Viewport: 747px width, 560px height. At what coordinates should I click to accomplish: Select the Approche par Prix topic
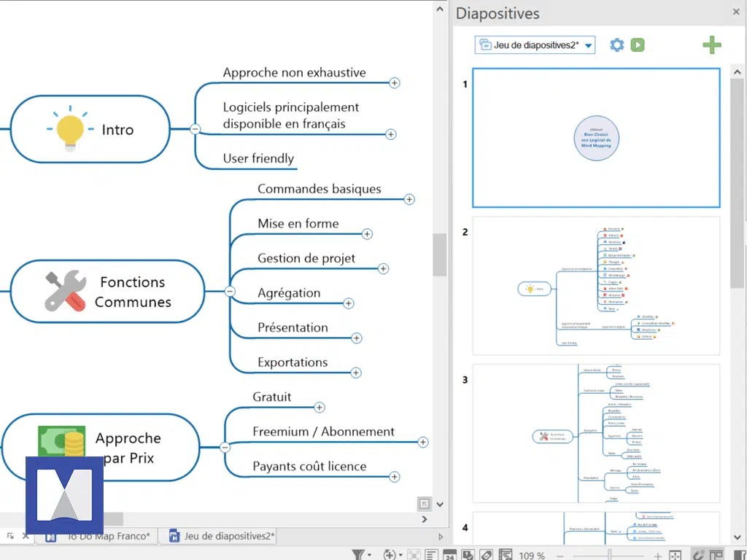128,448
